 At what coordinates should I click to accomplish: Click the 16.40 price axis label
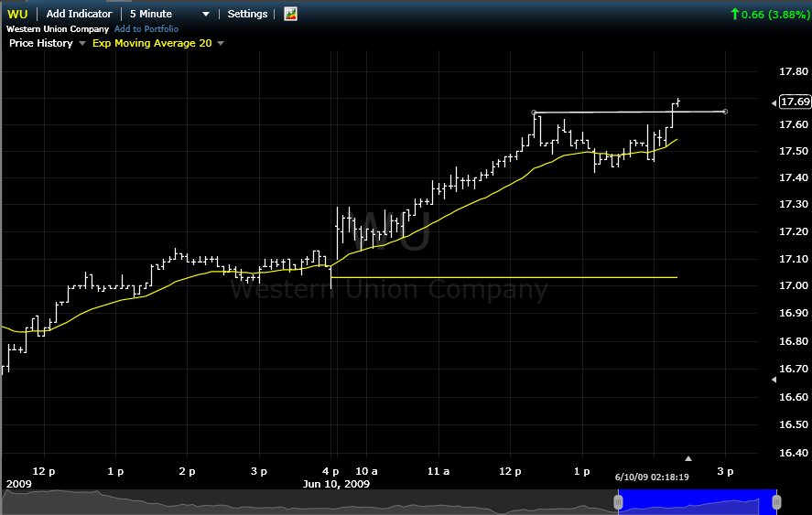794,453
